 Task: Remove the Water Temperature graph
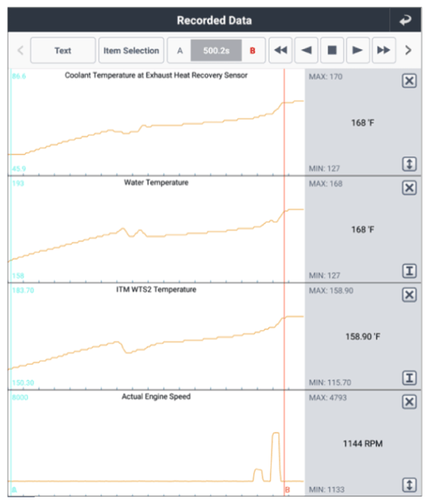409,188
